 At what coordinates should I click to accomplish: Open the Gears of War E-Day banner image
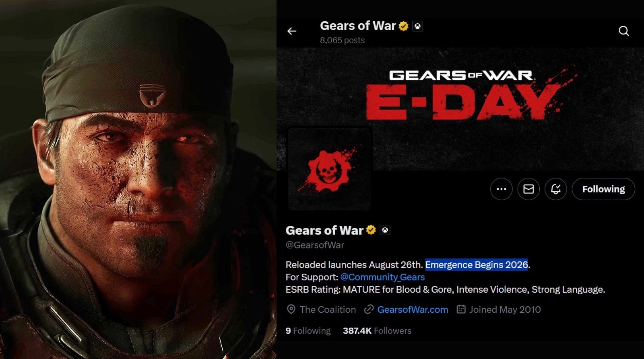click(460, 109)
